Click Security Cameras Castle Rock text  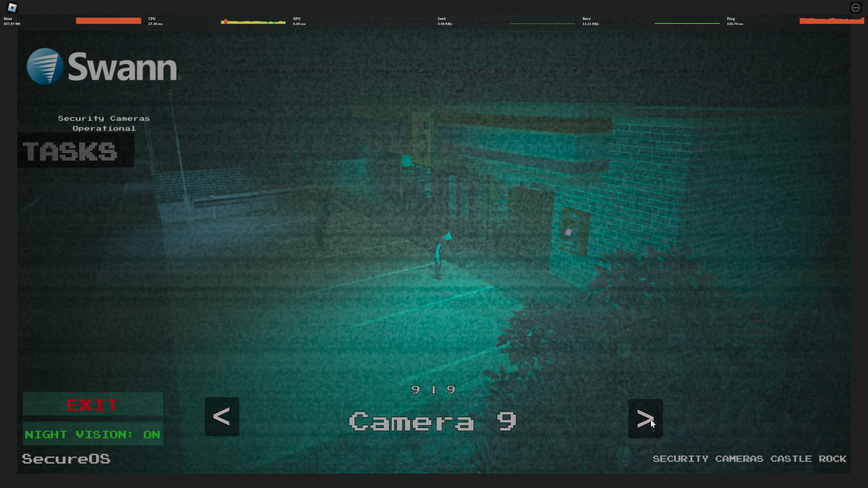[749, 459]
